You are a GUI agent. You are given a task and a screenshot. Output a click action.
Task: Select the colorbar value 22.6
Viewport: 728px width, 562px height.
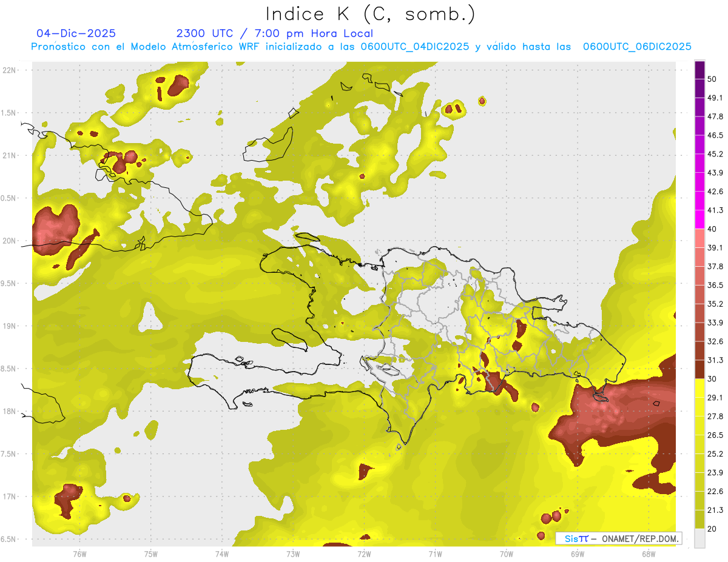[x=715, y=491]
